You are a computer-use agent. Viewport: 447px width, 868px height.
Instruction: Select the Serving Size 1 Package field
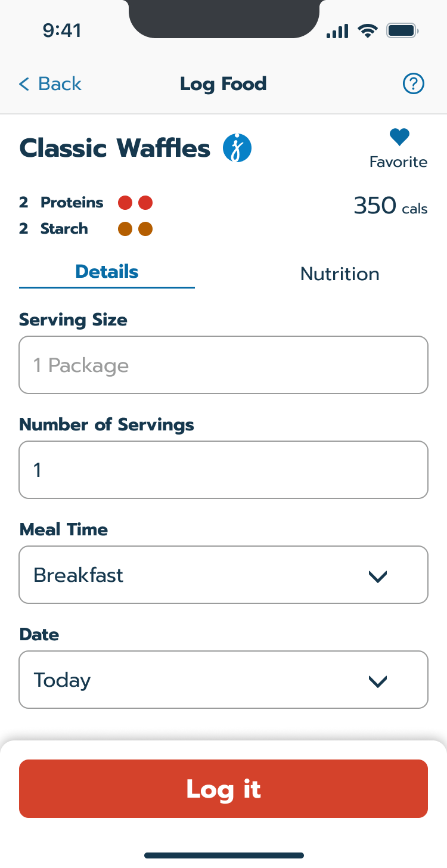click(x=223, y=365)
